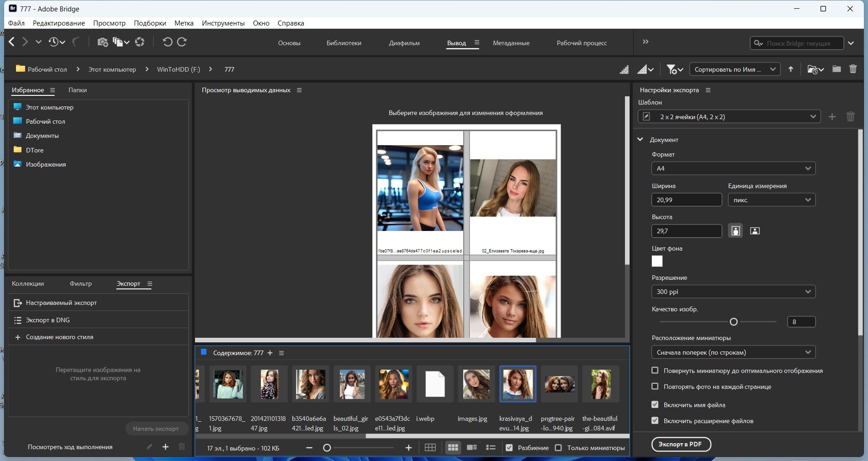Click the get photos from camera icon
The image size is (868, 461).
coord(102,42)
